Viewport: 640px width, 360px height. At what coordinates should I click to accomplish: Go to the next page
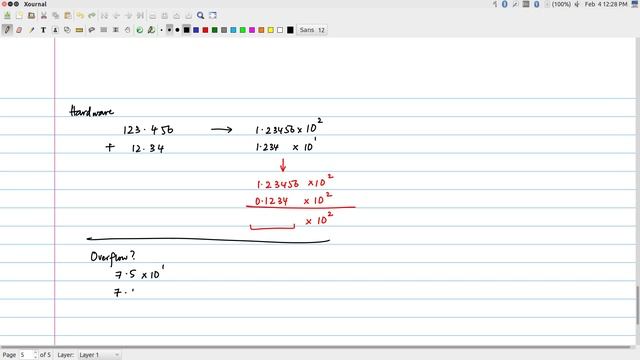coord(128,16)
